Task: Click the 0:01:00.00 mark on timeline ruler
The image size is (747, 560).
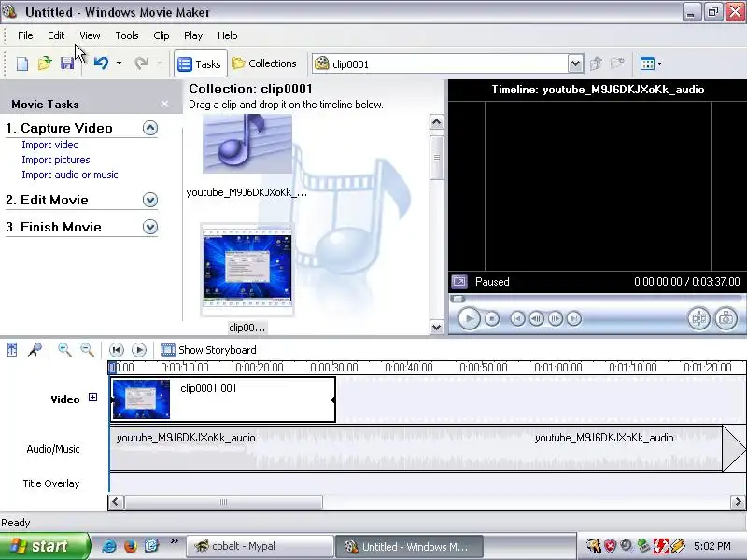Action: 557,367
